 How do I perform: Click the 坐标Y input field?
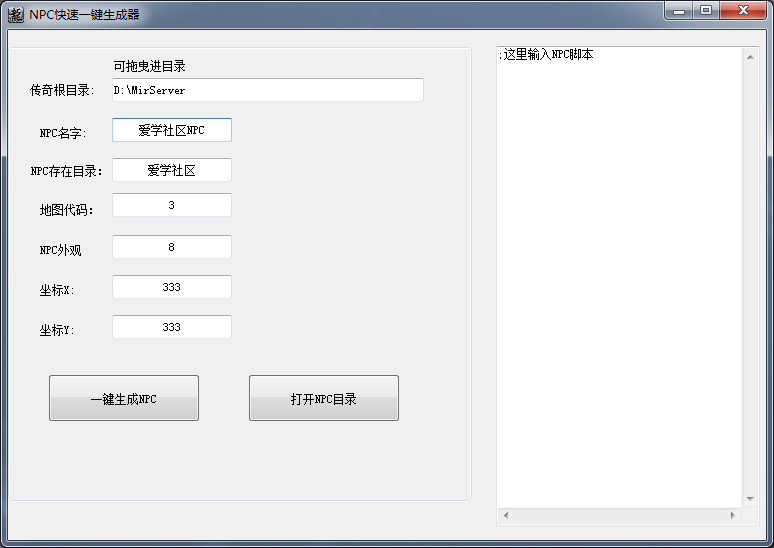[172, 327]
